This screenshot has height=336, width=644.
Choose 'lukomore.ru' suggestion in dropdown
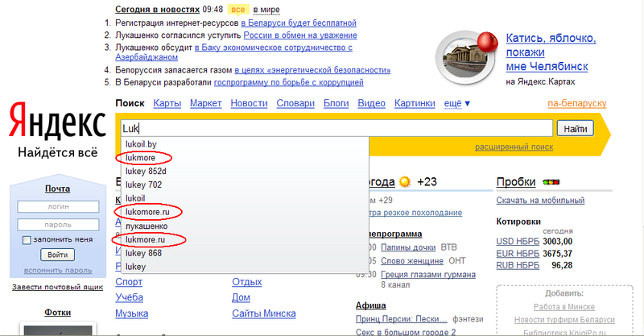pos(148,212)
